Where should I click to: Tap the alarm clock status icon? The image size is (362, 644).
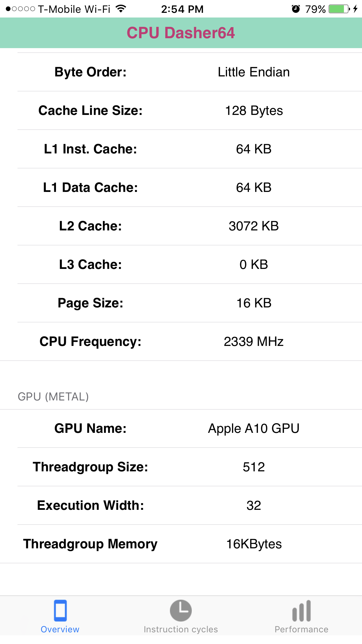tap(296, 9)
